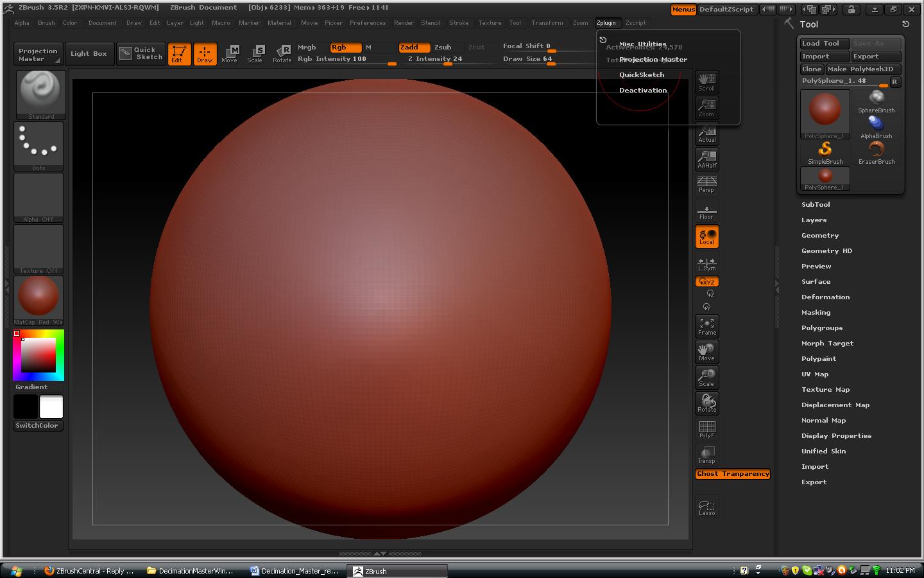Click the SwitchColor button
This screenshot has height=578, width=924.
click(x=38, y=426)
